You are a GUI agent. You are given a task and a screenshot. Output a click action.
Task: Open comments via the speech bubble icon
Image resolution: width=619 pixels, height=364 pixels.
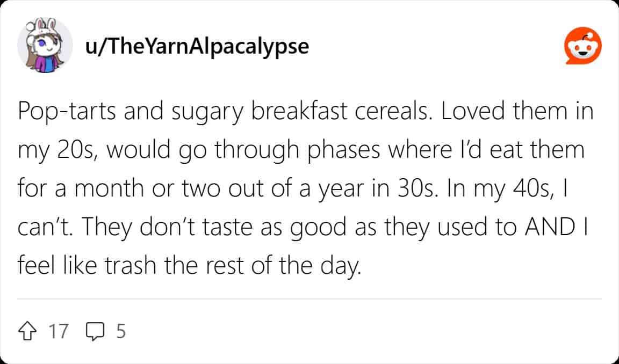95,331
